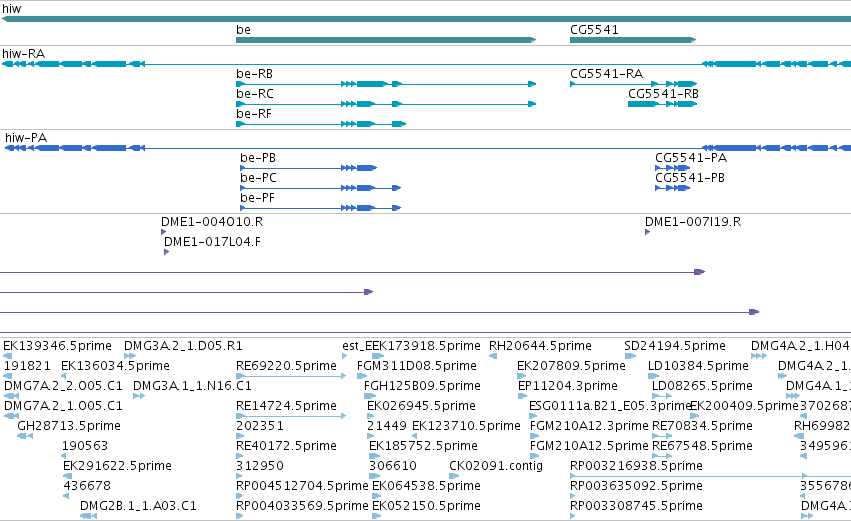Click the 191821 feature label
This screenshot has height=521, width=851.
pos(27,366)
